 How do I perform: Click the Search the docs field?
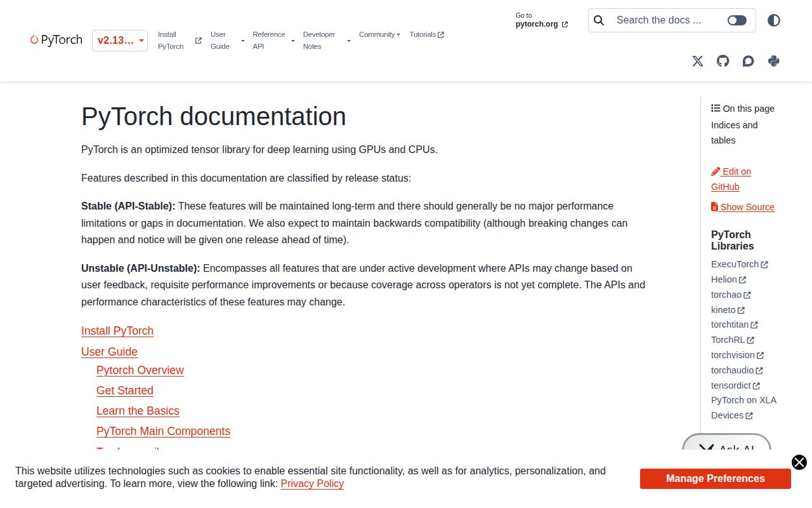pyautogui.click(x=658, y=20)
